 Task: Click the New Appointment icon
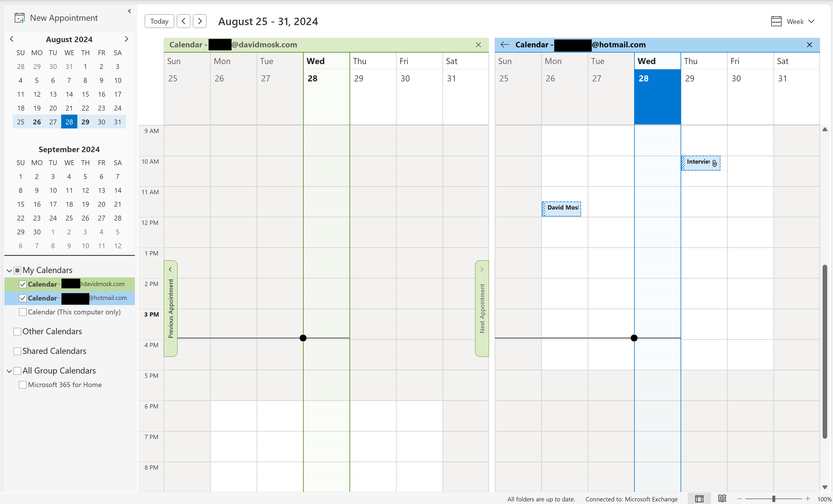tap(19, 17)
